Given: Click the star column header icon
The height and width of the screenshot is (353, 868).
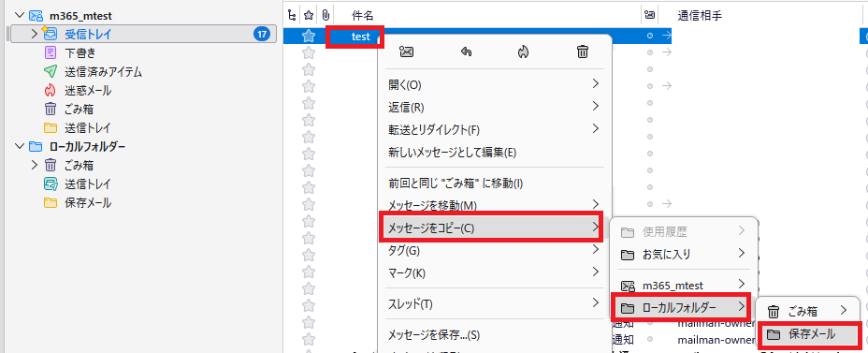Looking at the screenshot, I should 309,15.
